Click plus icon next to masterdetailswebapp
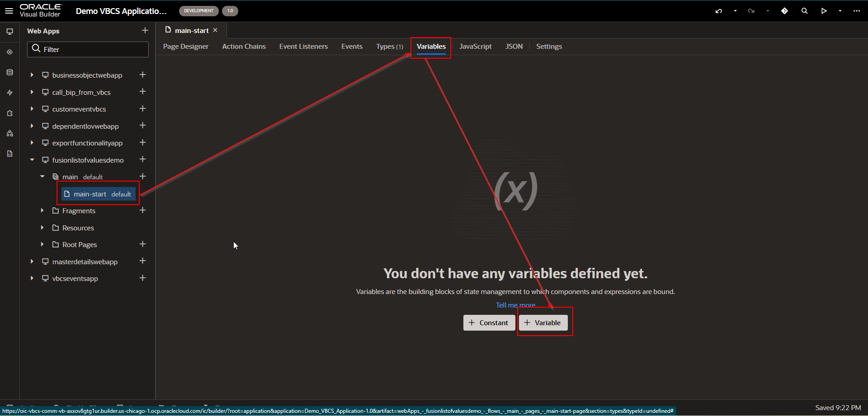The width and height of the screenshot is (868, 416). (142, 261)
